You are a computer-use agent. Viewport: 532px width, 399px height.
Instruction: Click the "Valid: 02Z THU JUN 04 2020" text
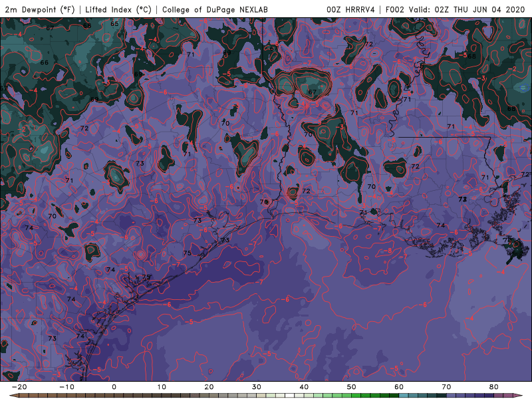tap(467, 9)
